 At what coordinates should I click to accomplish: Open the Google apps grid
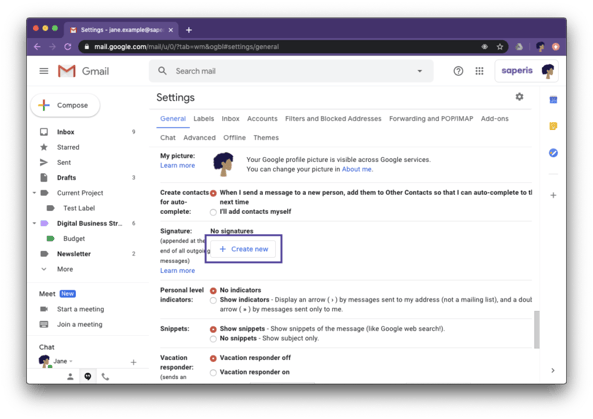(x=479, y=71)
